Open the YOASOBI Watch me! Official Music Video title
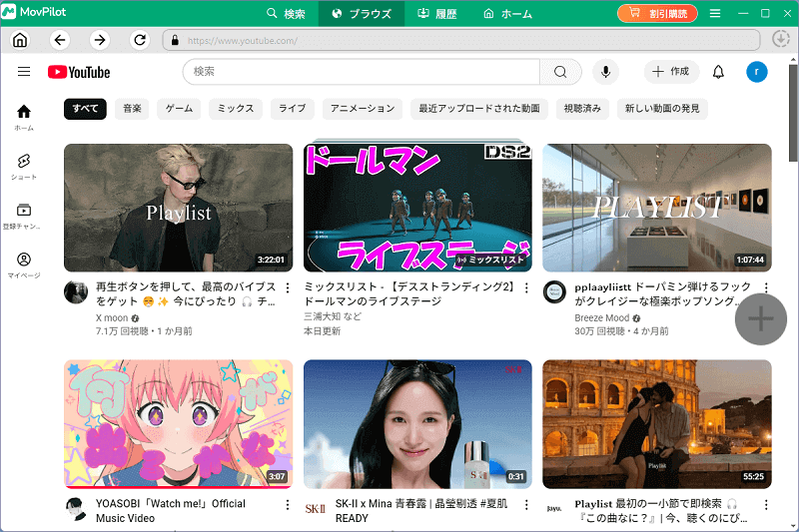Viewport: 799px width, 532px height. pyautogui.click(x=171, y=511)
